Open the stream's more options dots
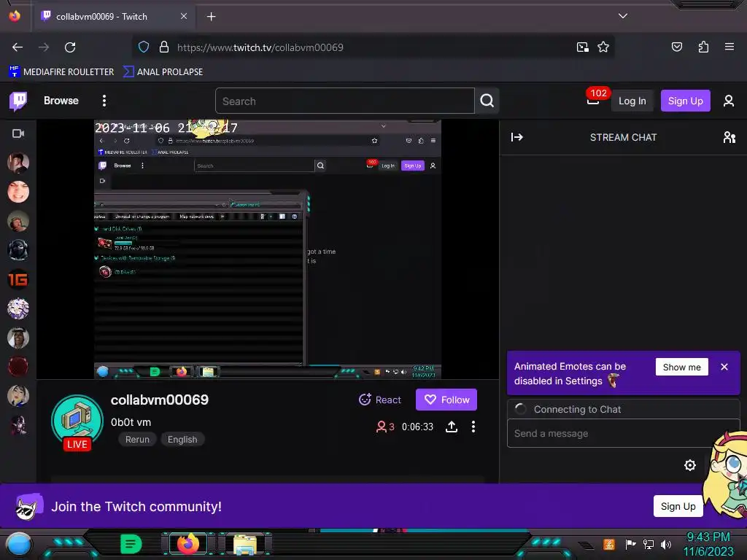The height and width of the screenshot is (560, 747). (x=473, y=427)
